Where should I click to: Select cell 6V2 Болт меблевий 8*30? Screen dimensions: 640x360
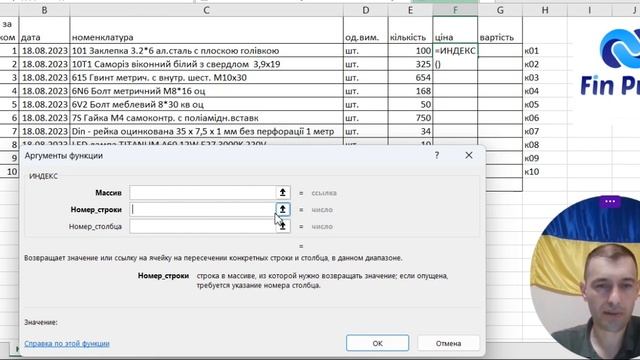[207, 104]
